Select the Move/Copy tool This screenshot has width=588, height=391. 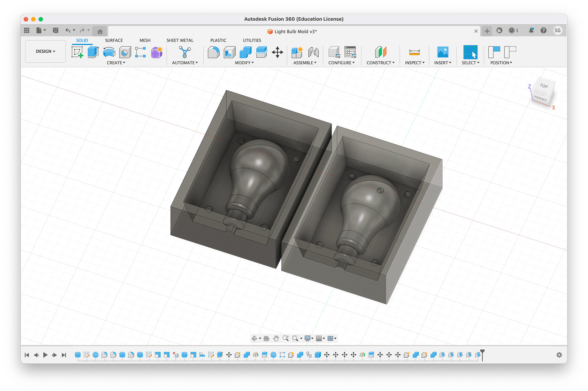[277, 52]
